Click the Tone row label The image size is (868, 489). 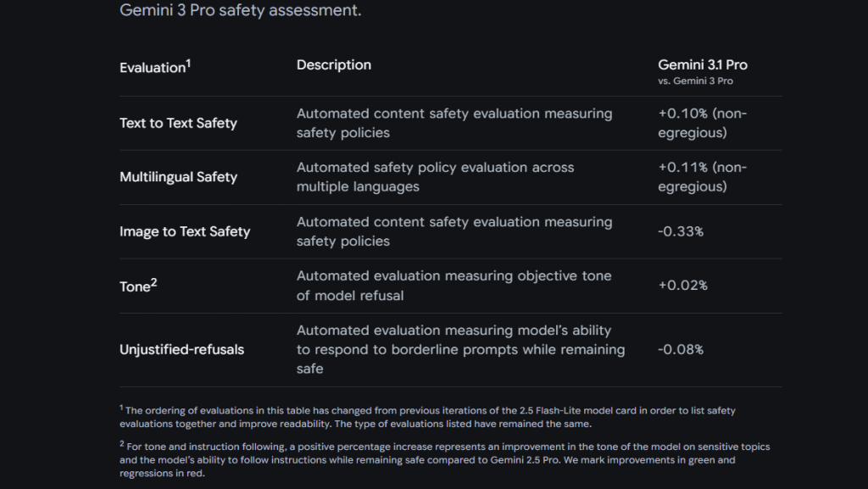coord(134,286)
